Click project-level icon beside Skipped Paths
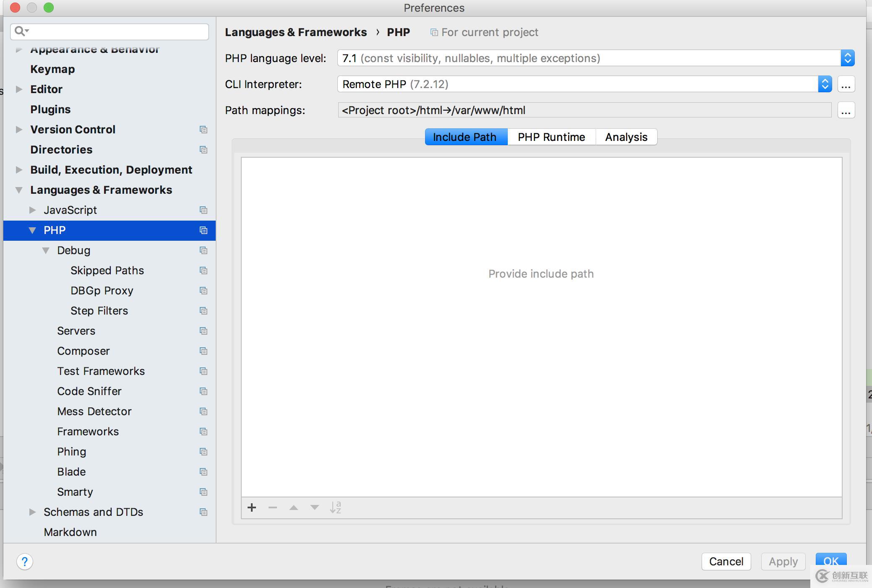This screenshot has width=872, height=588. (x=204, y=271)
